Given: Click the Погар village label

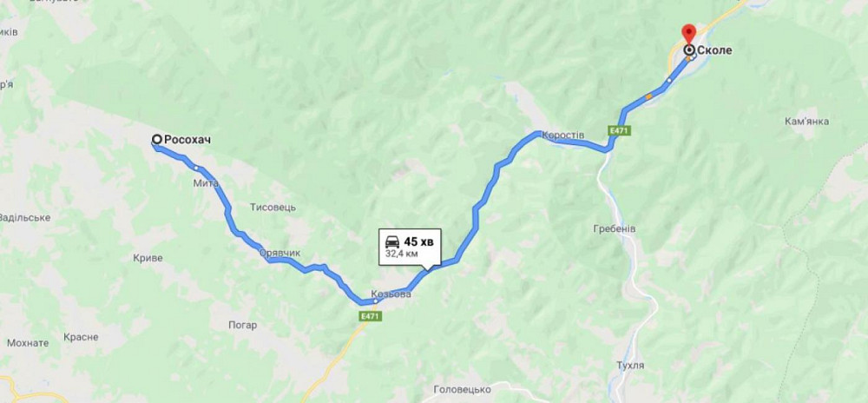Looking at the screenshot, I should 242,325.
